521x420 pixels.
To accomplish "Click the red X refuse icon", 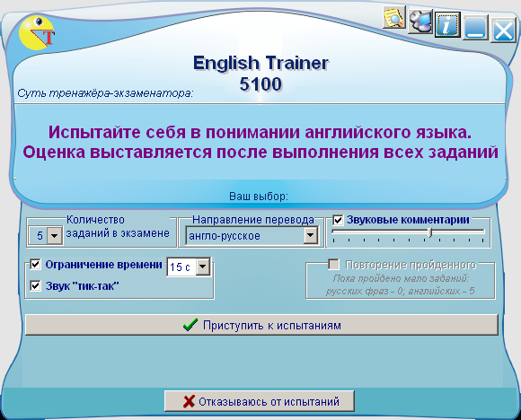I will [189, 401].
